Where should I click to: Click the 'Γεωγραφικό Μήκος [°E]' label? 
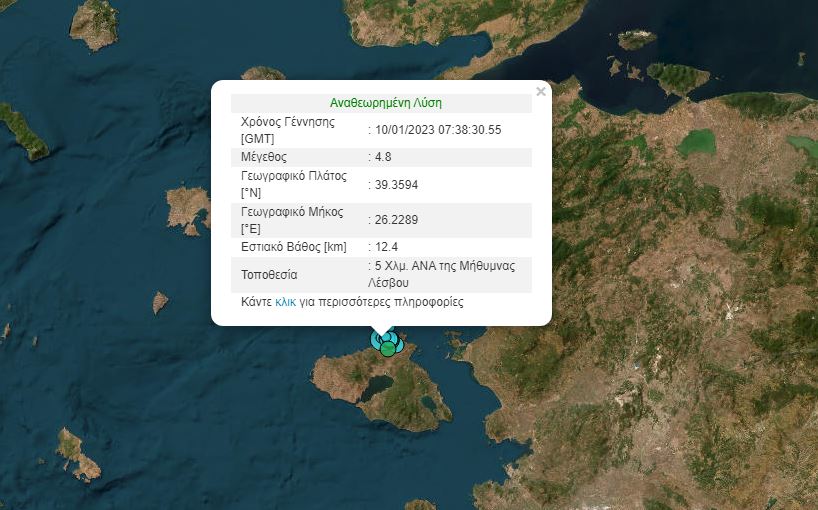(x=292, y=220)
